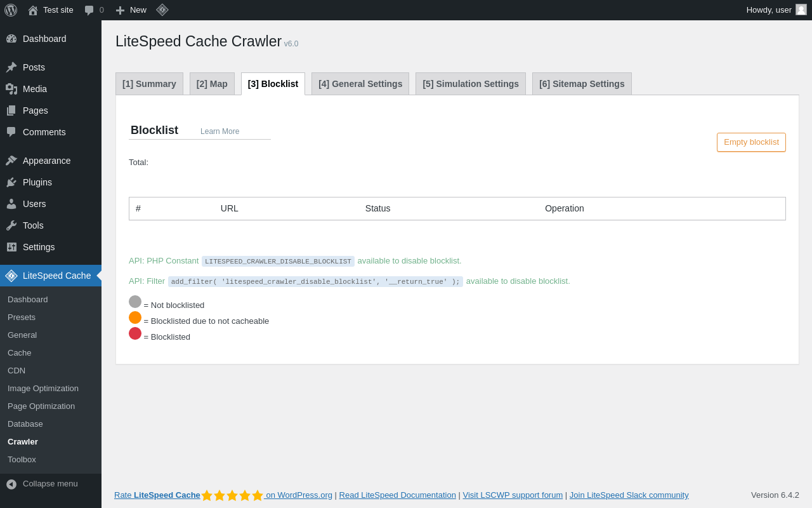
Task: Collapse the admin sidebar menu
Action: pos(43,484)
